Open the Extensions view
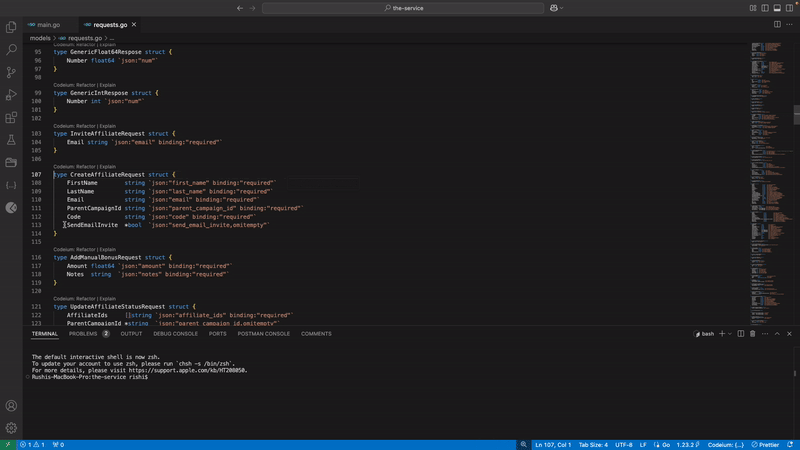Viewport: 800px width, 450px height. [x=11, y=118]
